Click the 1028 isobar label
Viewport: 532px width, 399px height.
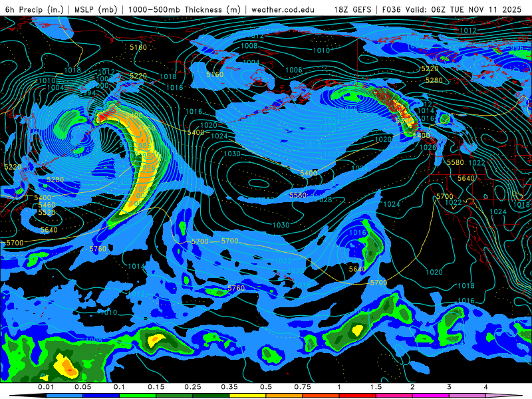[323, 199]
